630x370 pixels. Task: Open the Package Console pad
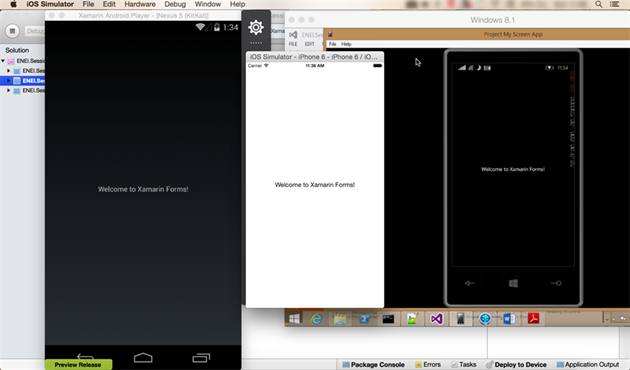tap(373, 364)
